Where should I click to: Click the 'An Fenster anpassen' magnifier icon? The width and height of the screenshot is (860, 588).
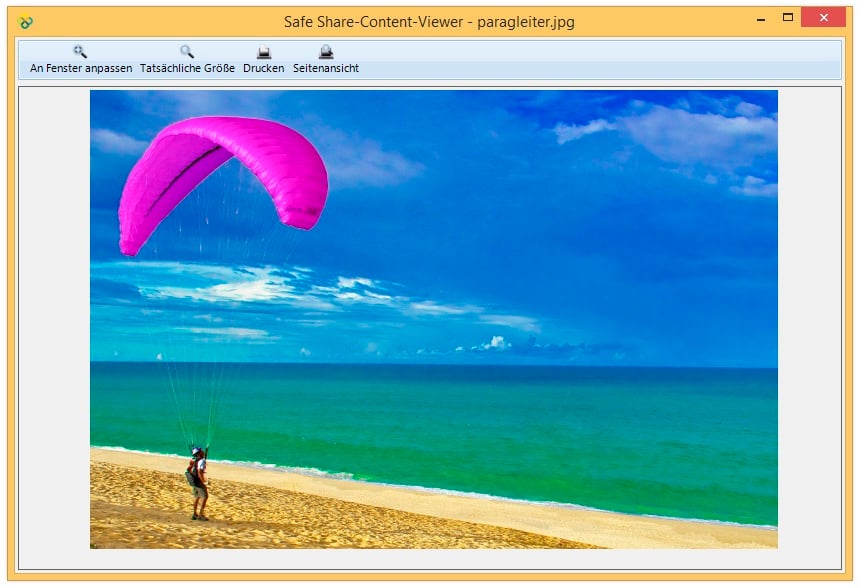point(80,52)
